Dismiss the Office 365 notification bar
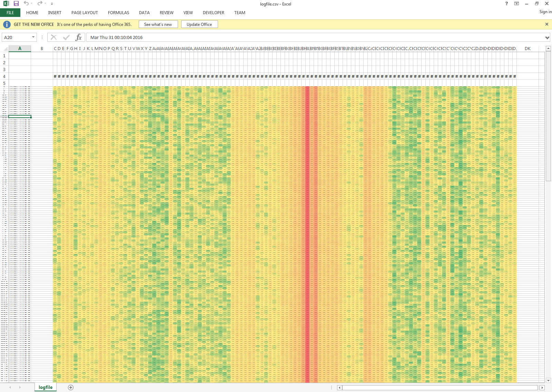 pos(547,24)
